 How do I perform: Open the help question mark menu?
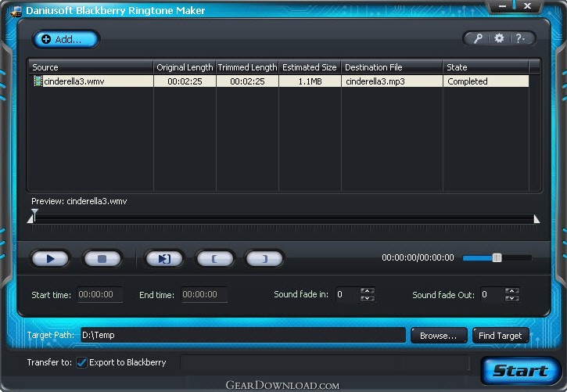520,38
